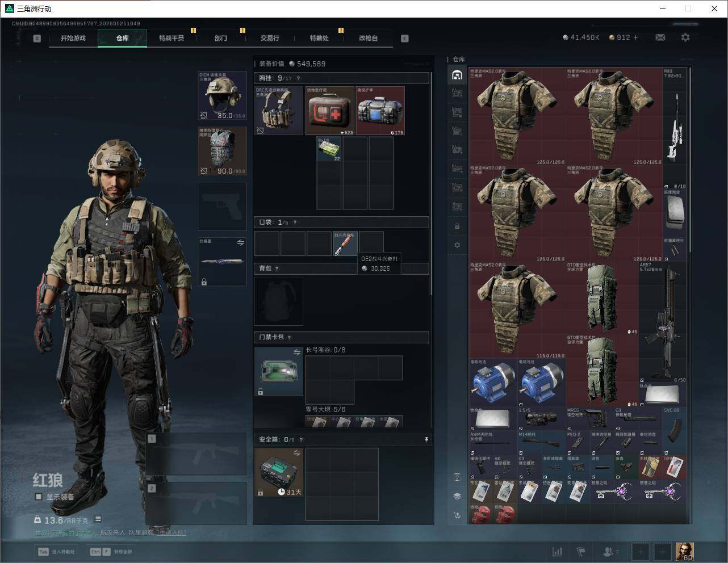
Task: Click the Ctrl F 转移全部 button
Action: pyautogui.click(x=111, y=552)
